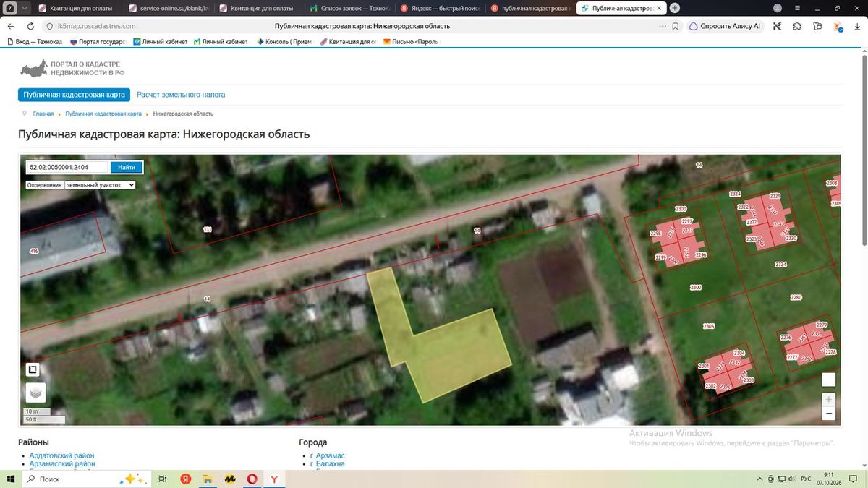The width and height of the screenshot is (868, 488).
Task: Click the 'Найти' search button
Action: pos(127,167)
